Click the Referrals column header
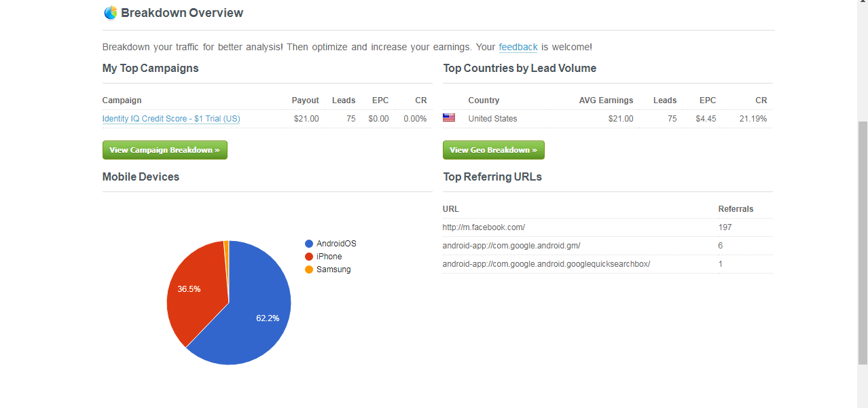868x408 pixels. [x=736, y=209]
